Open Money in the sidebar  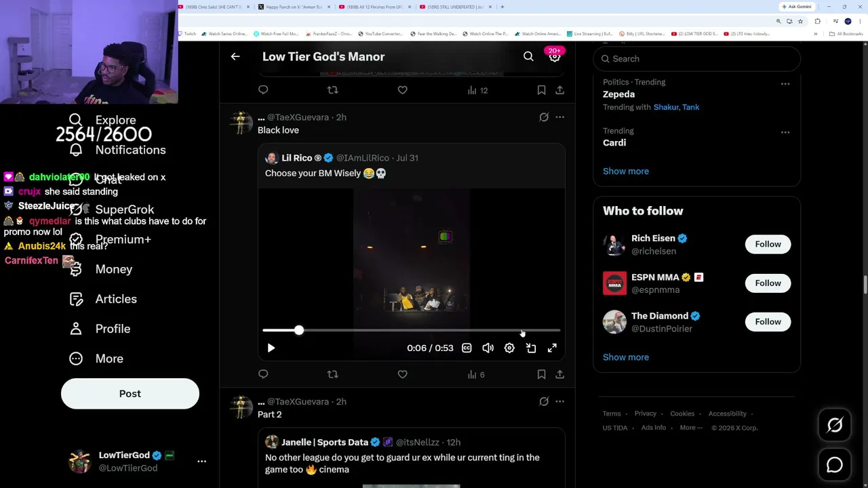pos(101,269)
